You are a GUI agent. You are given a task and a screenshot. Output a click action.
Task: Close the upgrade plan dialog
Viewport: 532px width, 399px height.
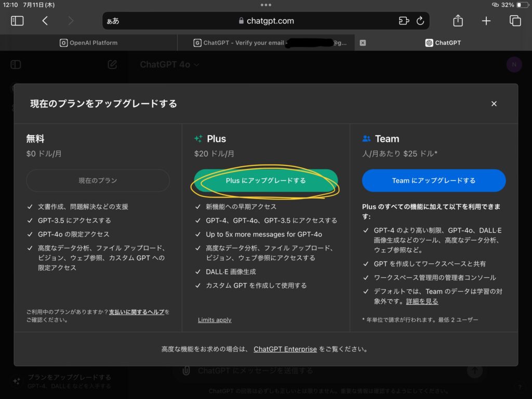(x=494, y=103)
